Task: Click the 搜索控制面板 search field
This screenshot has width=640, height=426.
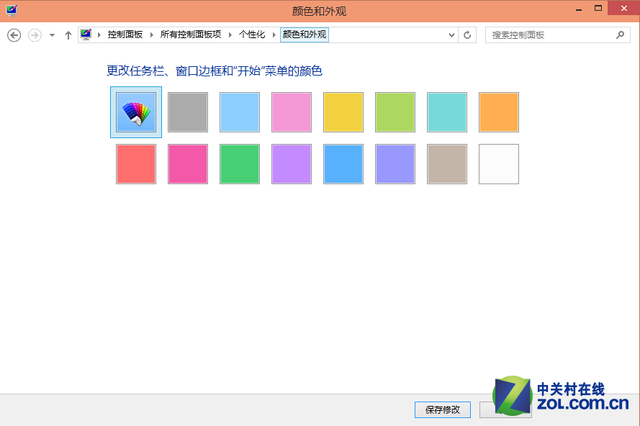Action: [548, 35]
